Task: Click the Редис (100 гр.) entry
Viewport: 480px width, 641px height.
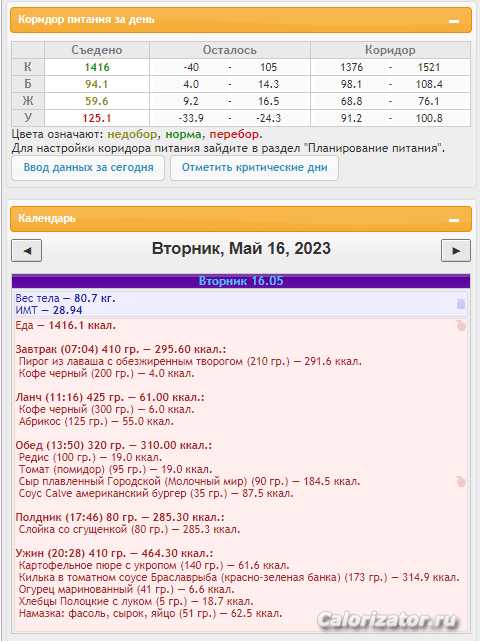Action: 90,457
